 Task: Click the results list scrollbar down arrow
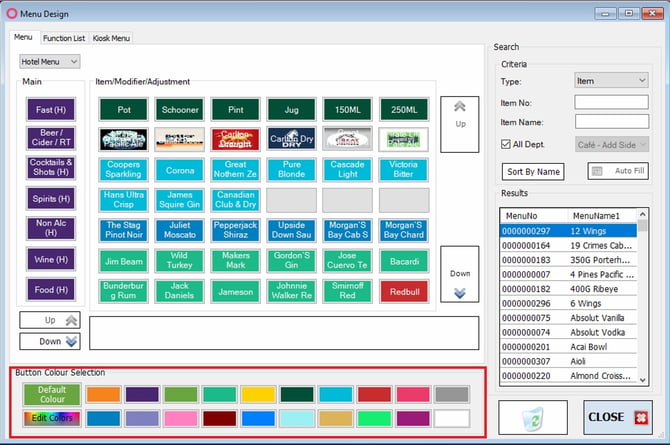pos(643,380)
